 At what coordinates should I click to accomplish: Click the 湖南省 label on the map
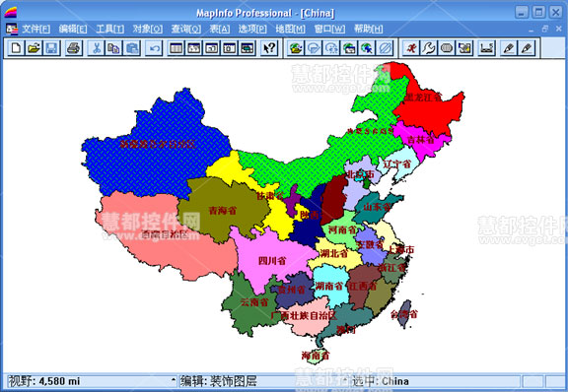click(x=329, y=286)
